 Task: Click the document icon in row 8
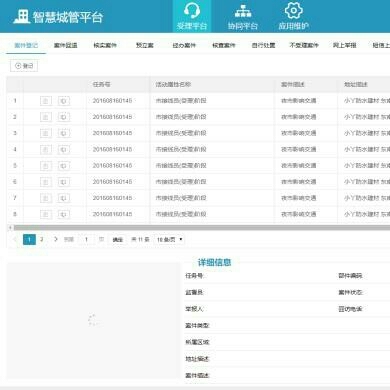tap(46, 214)
